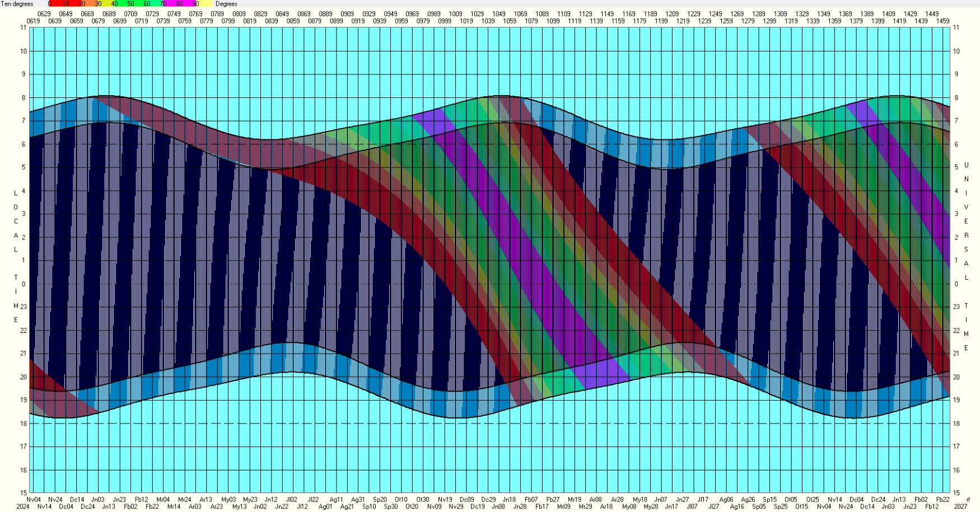Viewport: 980px width, 512px height.
Task: Select the Jn27 date marker
Action: click(682, 500)
